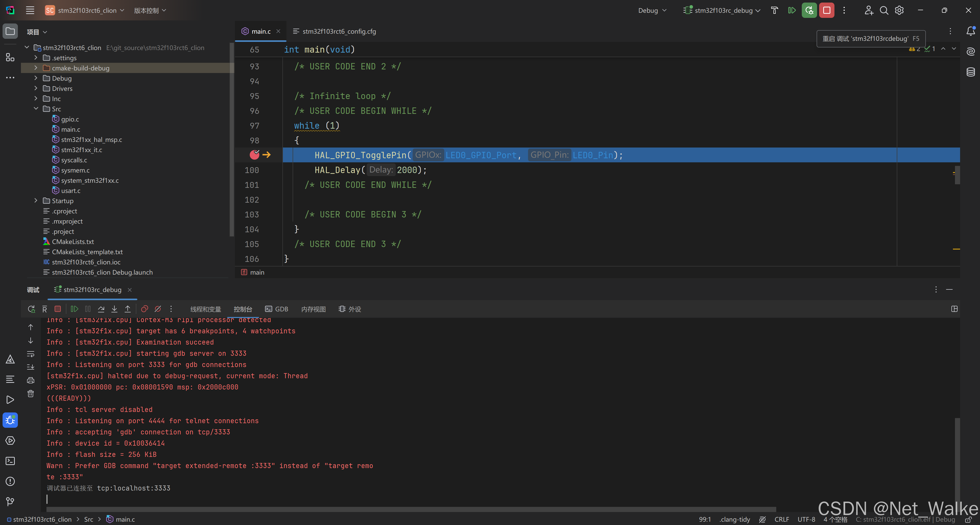The height and width of the screenshot is (525, 980).
Task: Stop debugging with top red button
Action: pyautogui.click(x=827, y=10)
